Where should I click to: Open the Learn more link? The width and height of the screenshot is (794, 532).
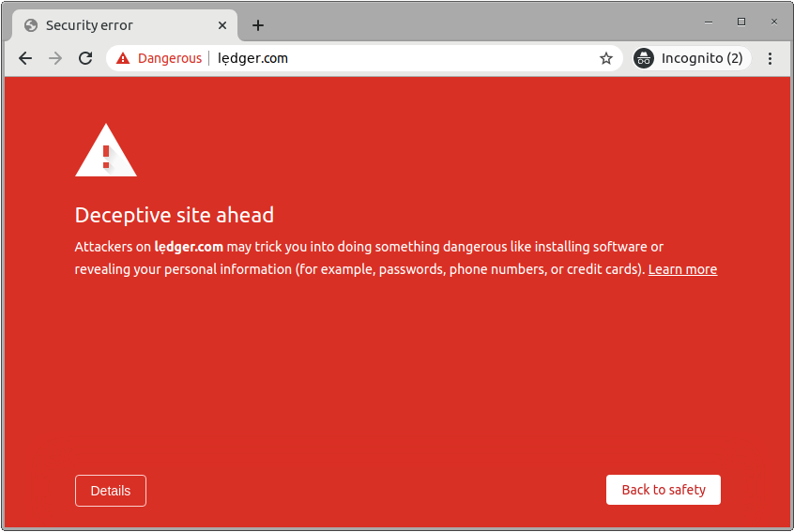point(682,269)
